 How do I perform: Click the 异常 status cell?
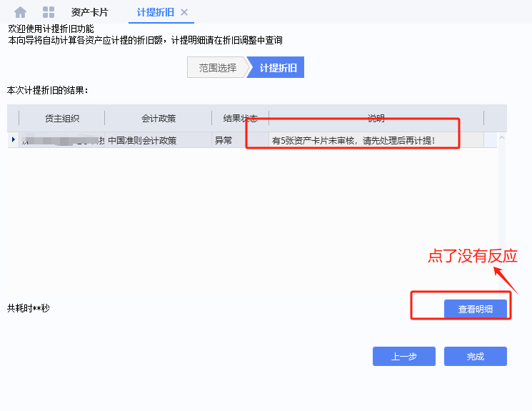click(x=240, y=140)
